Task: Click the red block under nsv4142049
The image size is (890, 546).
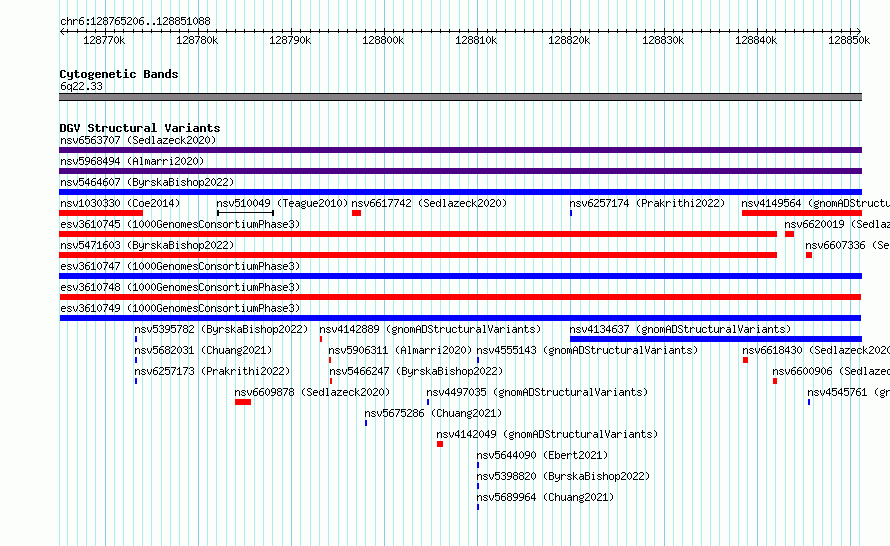Action: click(x=440, y=444)
